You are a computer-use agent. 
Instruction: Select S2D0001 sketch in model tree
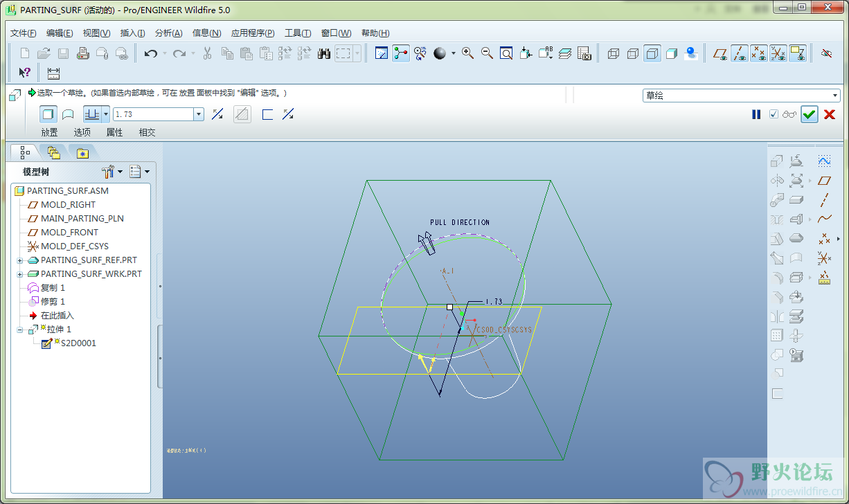[78, 343]
